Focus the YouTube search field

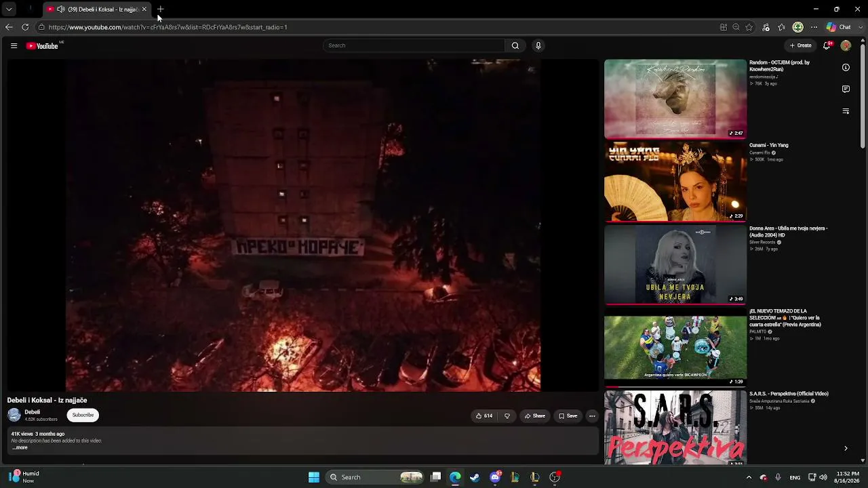(414, 45)
